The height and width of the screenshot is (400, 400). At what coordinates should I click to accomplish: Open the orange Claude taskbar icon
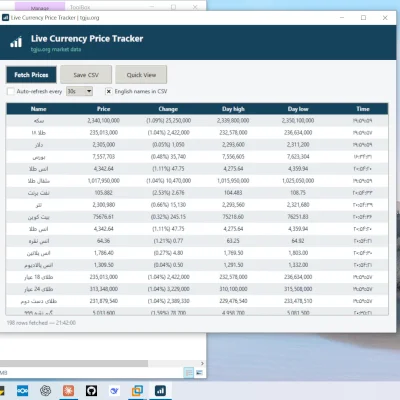point(68,390)
